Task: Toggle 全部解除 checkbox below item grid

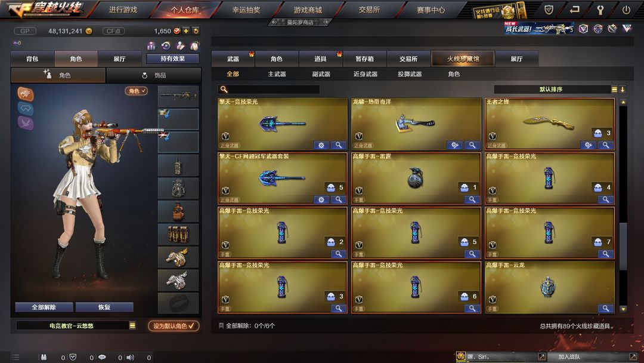Action: pyautogui.click(x=221, y=325)
